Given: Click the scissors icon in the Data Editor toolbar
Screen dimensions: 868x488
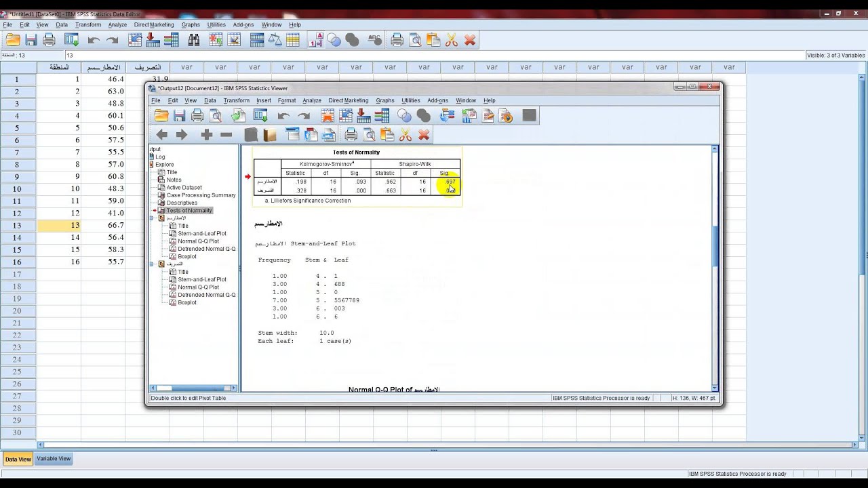Looking at the screenshot, I should [x=452, y=40].
